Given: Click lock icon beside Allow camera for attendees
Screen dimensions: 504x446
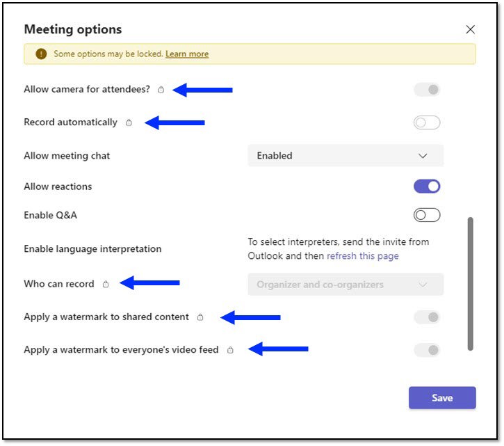Looking at the screenshot, I should click(x=161, y=90).
